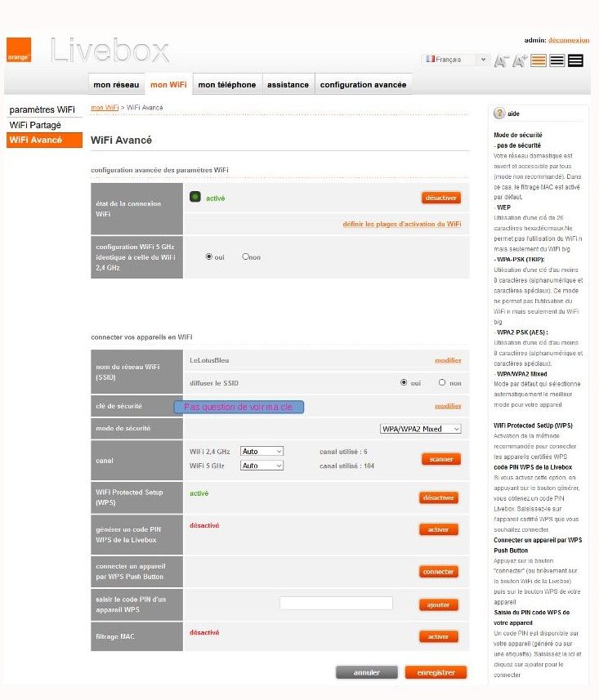Click mon WiFi breadcrumb link

point(105,108)
